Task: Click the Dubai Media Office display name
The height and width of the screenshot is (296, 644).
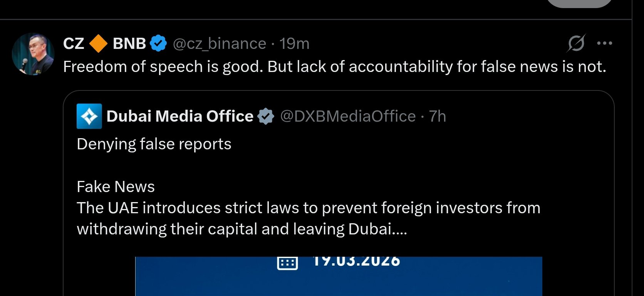Action: click(x=180, y=116)
